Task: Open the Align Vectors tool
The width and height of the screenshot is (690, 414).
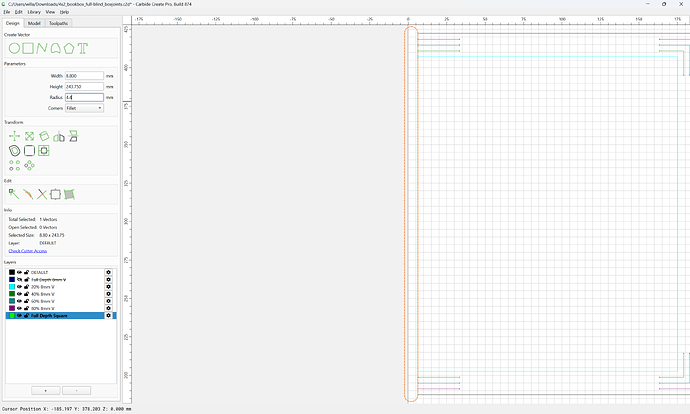Action: click(44, 151)
